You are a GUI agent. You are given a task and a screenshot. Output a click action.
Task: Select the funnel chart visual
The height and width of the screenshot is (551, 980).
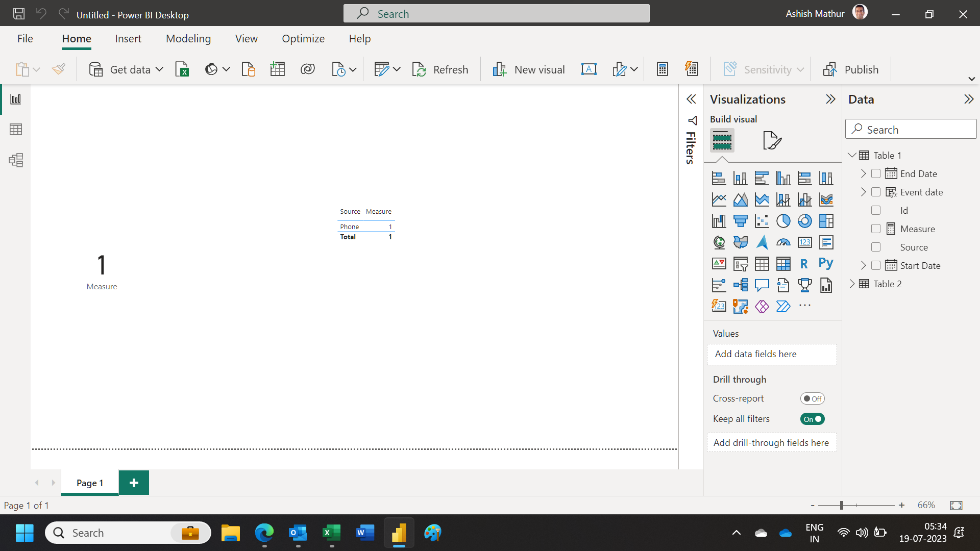[740, 221]
